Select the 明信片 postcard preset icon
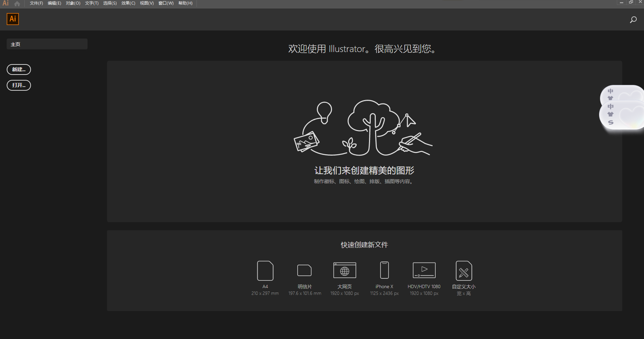The height and width of the screenshot is (339, 644). click(x=304, y=270)
